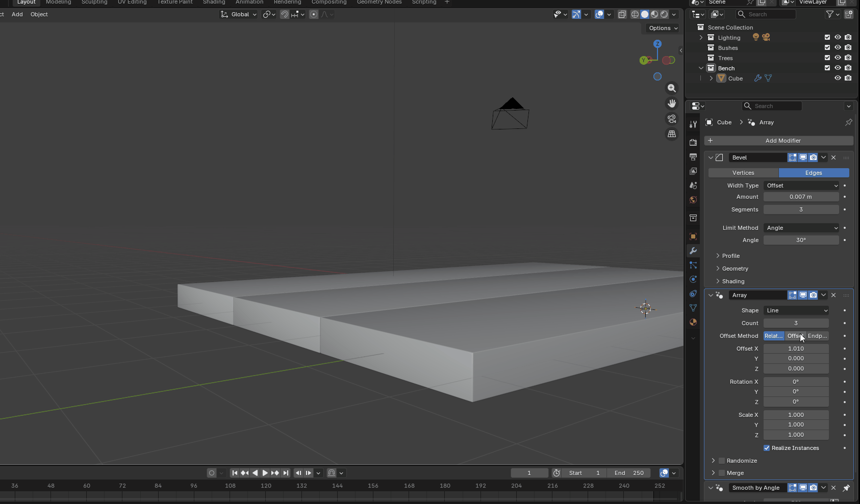Open the Tool properties tab
This screenshot has width=860, height=504.
click(x=693, y=124)
